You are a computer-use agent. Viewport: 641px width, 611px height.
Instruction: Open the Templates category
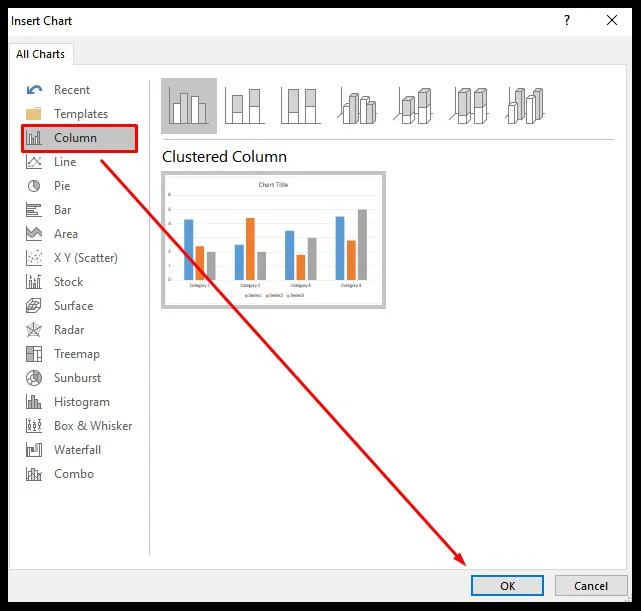(81, 114)
